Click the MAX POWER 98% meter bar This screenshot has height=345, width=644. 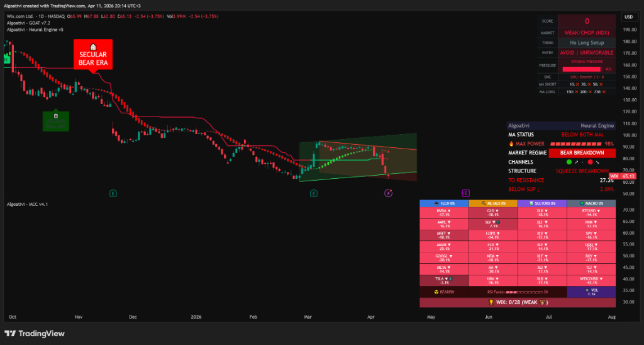pos(576,144)
